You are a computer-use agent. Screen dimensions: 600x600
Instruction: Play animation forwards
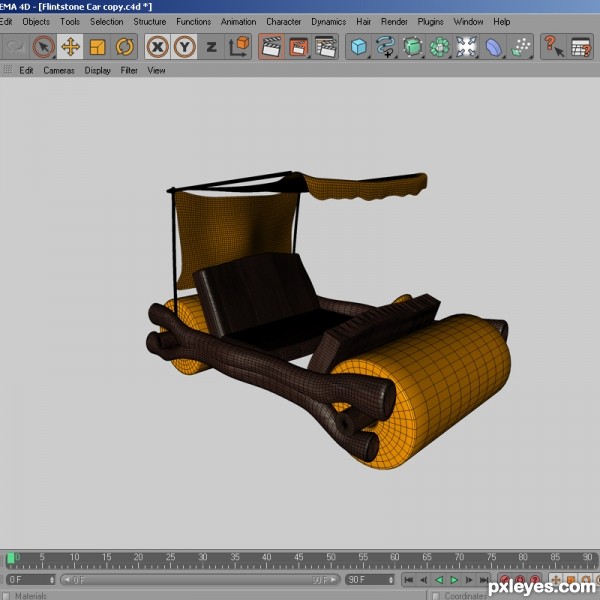coord(454,580)
